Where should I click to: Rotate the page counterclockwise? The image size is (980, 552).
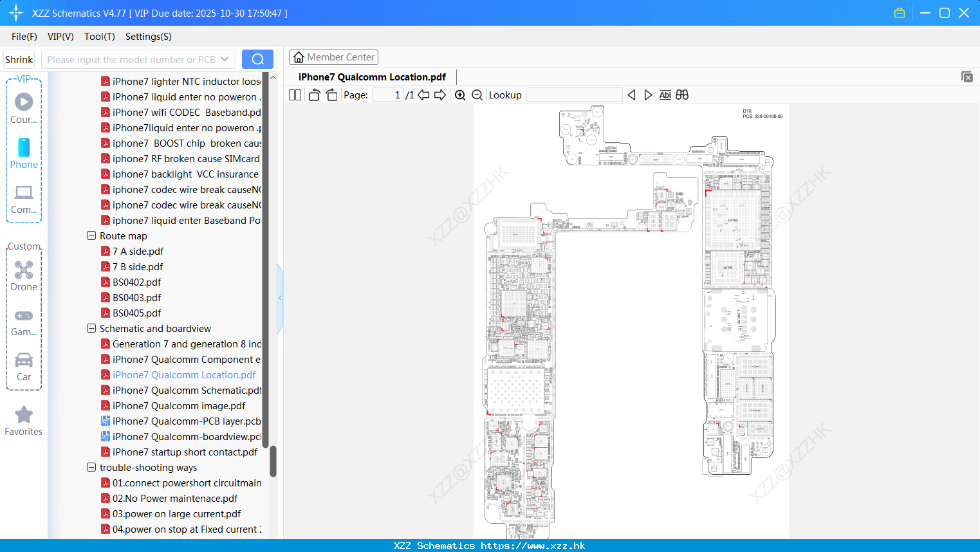pyautogui.click(x=314, y=95)
